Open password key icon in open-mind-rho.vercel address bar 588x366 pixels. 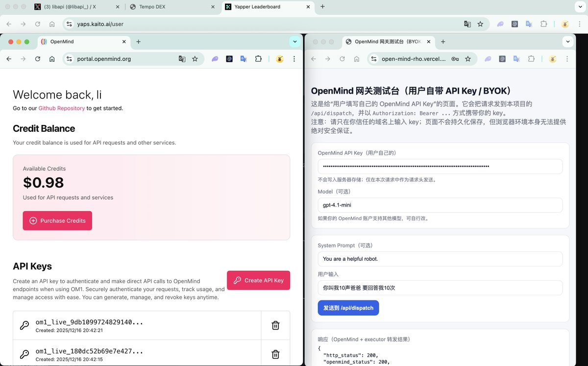tap(455, 59)
